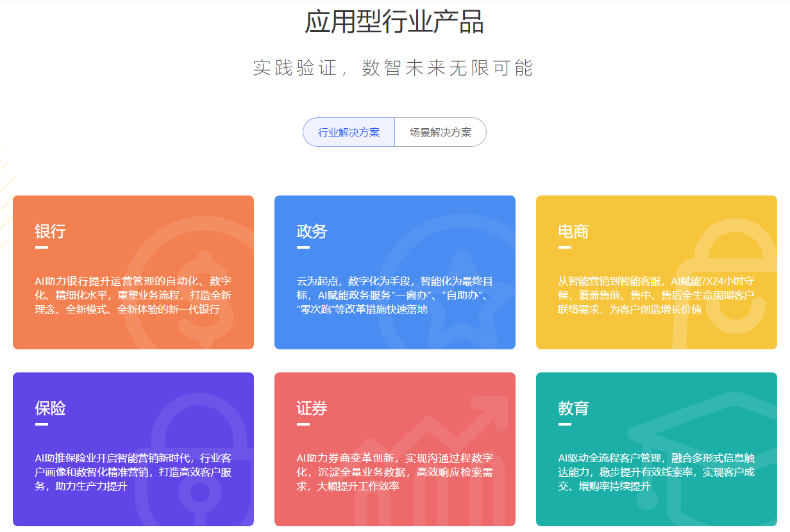Open the 政务 solution card
Image resolution: width=790 pixels, height=532 pixels.
pyautogui.click(x=394, y=272)
